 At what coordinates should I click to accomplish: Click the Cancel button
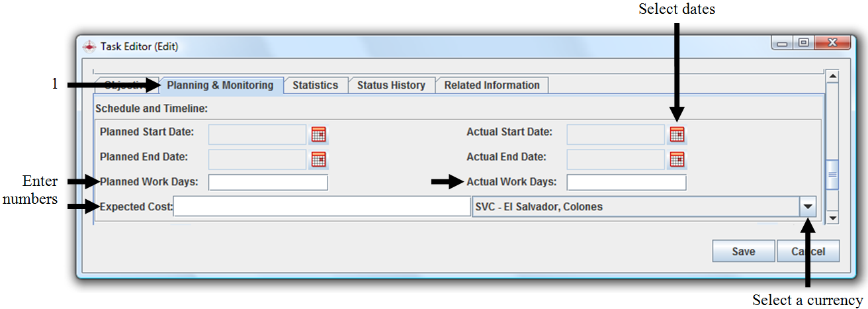click(x=808, y=251)
